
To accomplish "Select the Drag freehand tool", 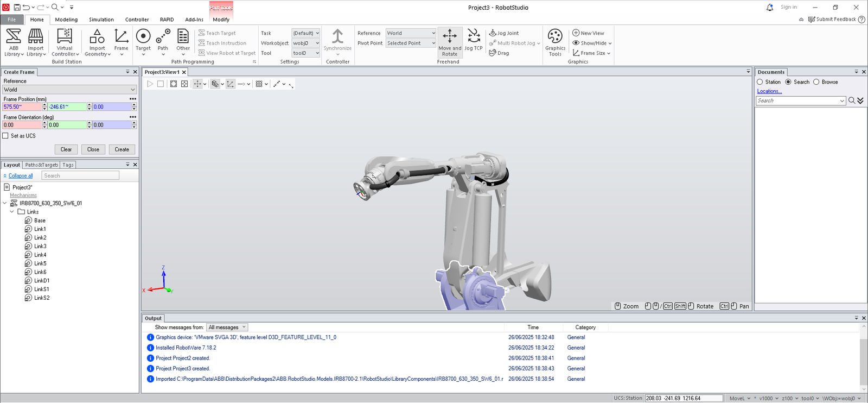I will point(499,53).
